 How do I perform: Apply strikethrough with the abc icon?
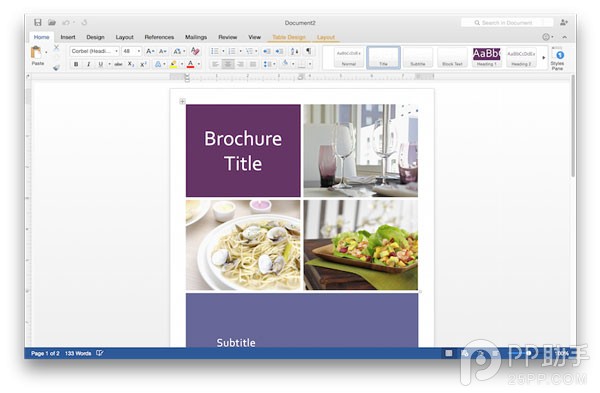118,64
